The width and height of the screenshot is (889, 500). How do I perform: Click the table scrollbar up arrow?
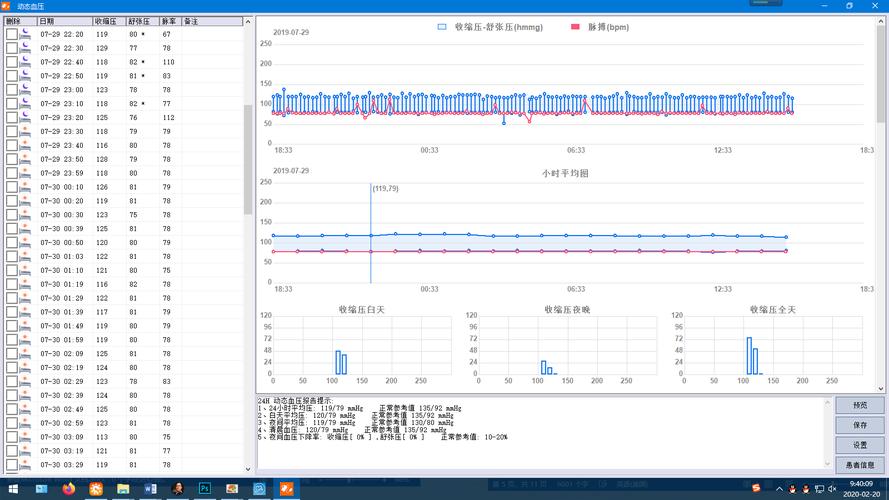point(248,22)
